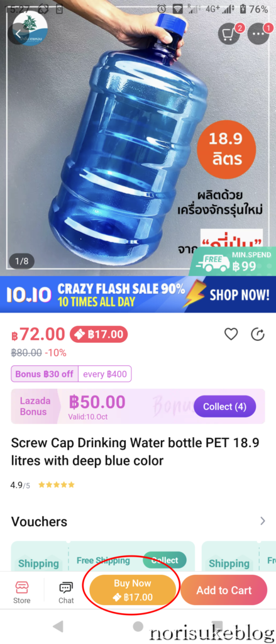
Task: Open Chat with the seller
Action: [x=66, y=592]
